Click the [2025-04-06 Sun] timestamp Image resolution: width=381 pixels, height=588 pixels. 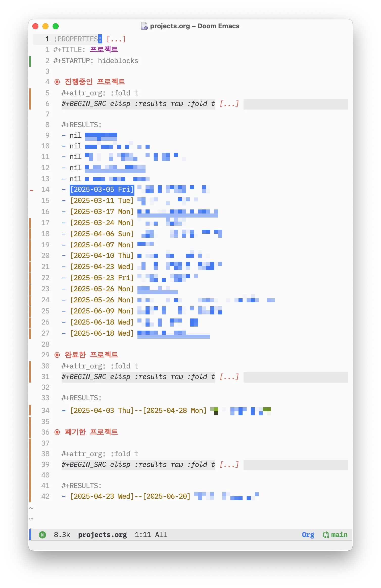pos(102,234)
